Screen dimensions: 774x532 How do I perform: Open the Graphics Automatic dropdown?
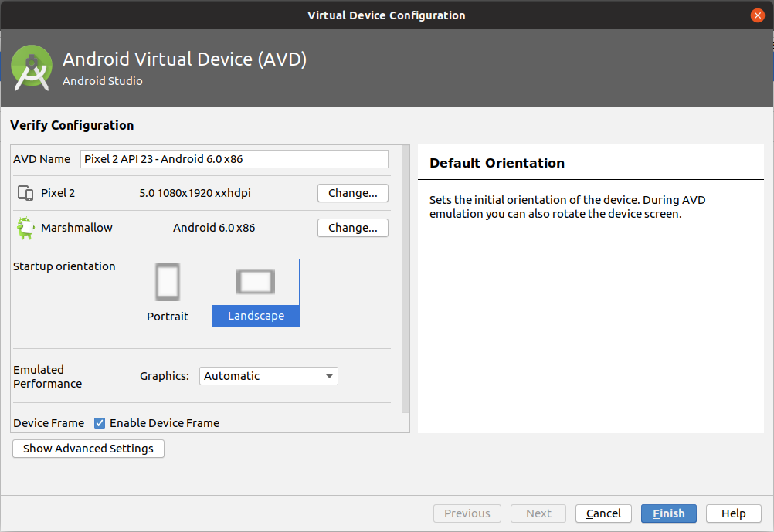[x=269, y=376]
